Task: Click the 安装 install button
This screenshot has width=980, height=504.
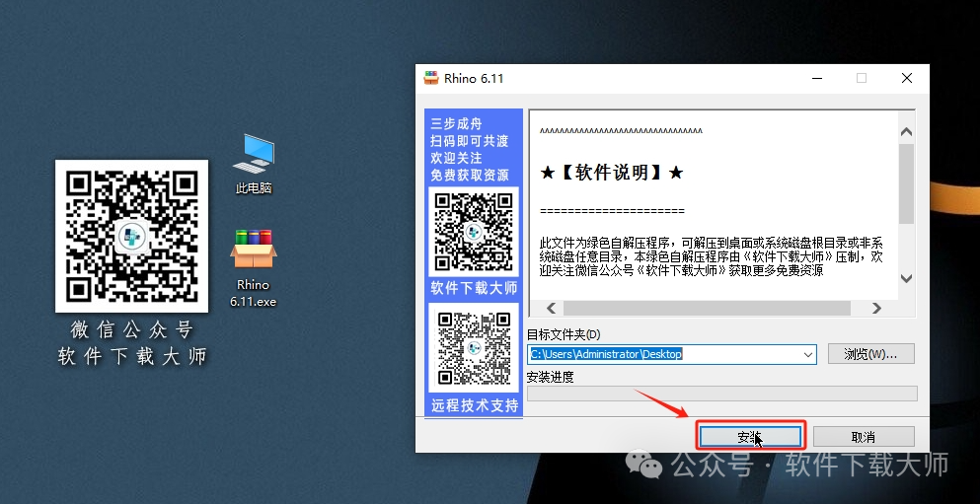Action: click(750, 437)
